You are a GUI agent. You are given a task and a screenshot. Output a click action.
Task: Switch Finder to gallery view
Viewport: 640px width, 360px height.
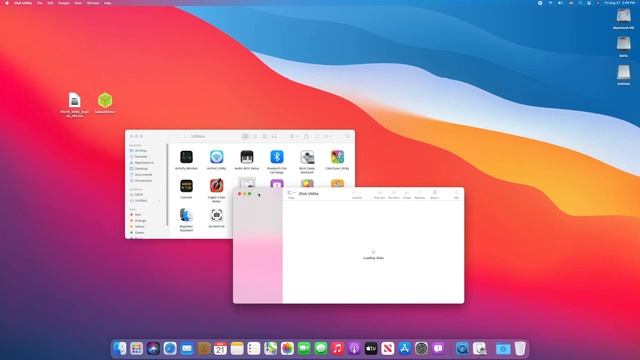click(274, 136)
